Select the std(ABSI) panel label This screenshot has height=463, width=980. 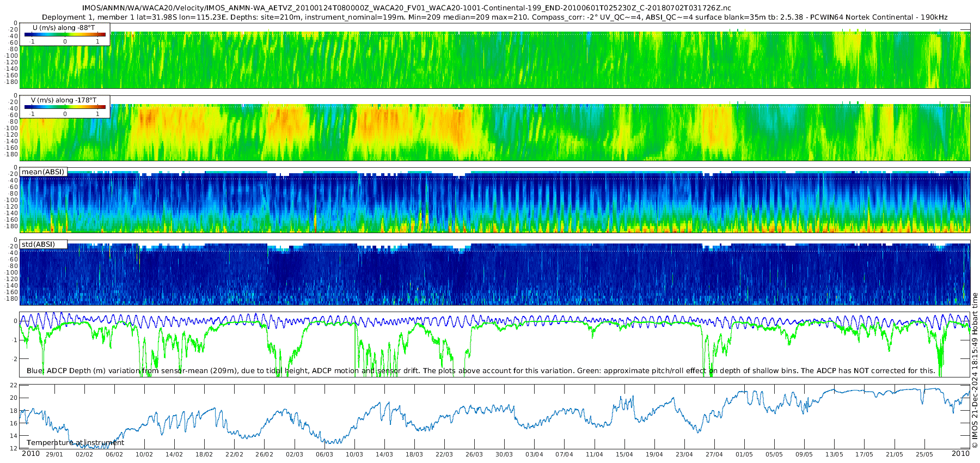[38, 245]
